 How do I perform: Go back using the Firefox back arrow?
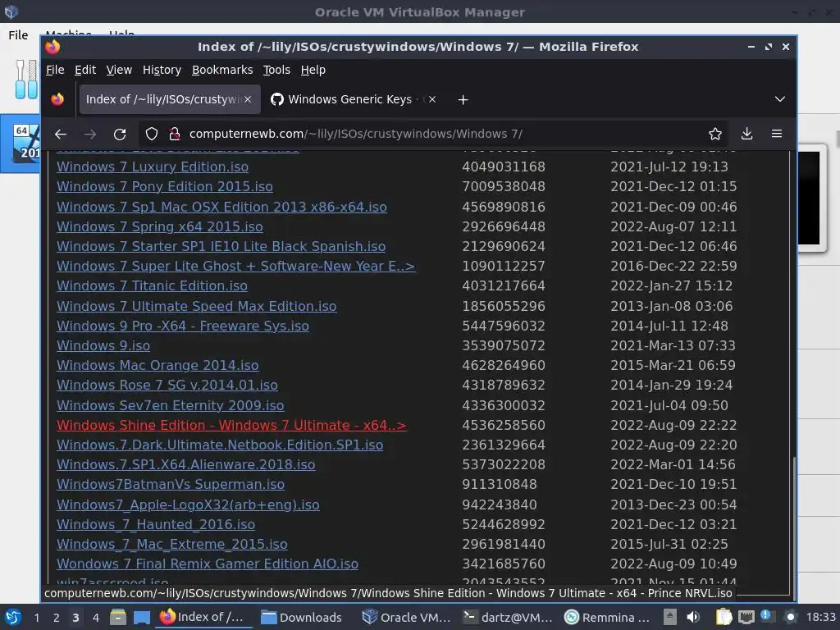point(61,134)
